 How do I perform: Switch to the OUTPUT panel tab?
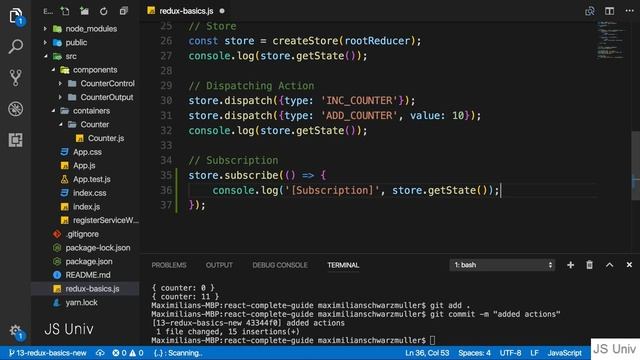click(x=219, y=265)
